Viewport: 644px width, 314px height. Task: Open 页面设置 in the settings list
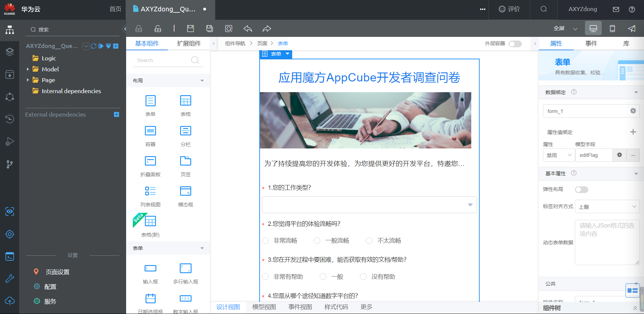point(57,272)
